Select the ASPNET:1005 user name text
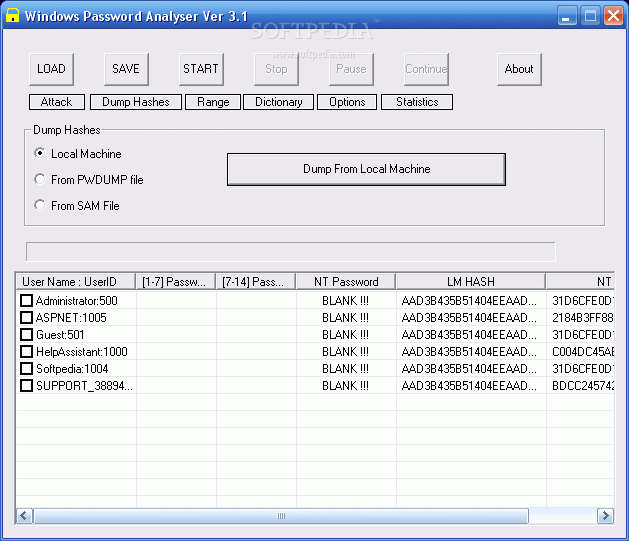Viewport: 629px width, 541px height. tap(71, 318)
